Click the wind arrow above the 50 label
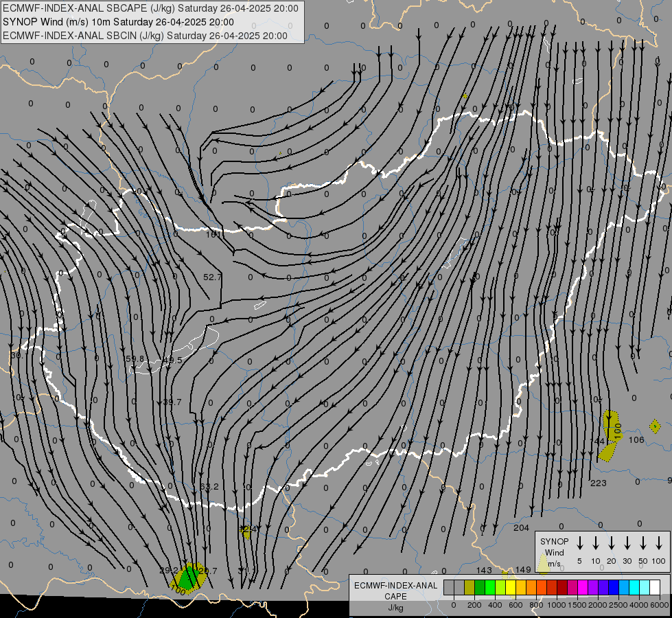This screenshot has width=672, height=618. point(643,543)
